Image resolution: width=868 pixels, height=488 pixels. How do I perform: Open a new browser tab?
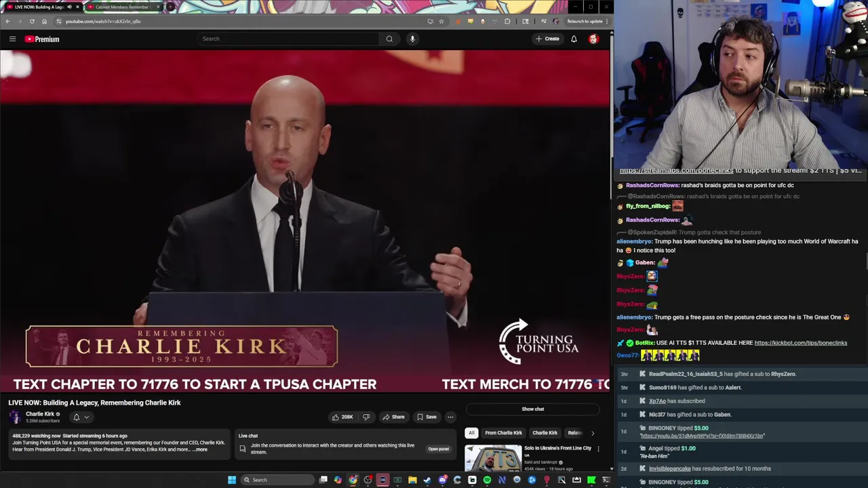click(x=170, y=7)
